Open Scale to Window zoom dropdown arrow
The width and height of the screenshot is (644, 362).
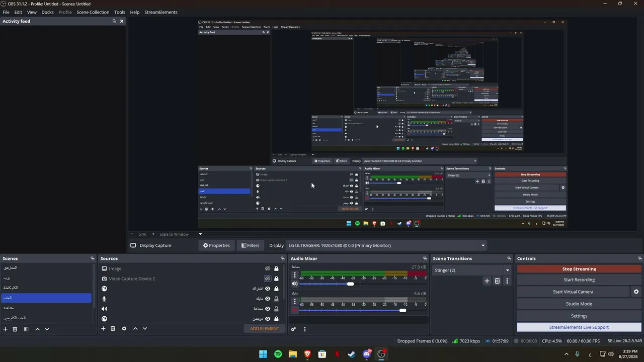pos(200,234)
